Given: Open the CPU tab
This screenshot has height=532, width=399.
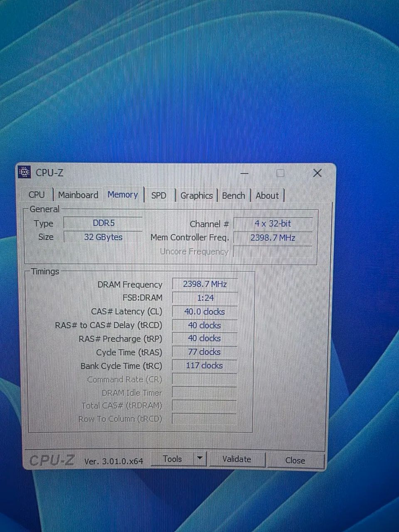Looking at the screenshot, I should click(x=37, y=195).
